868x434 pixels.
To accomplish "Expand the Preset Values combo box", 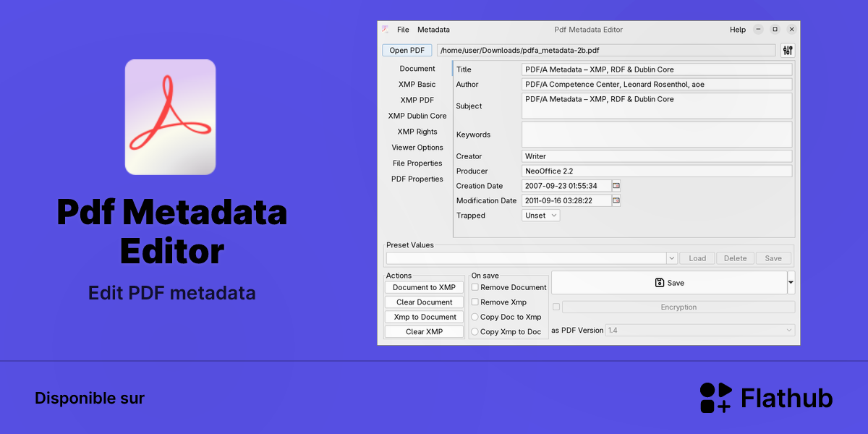I will click(672, 258).
